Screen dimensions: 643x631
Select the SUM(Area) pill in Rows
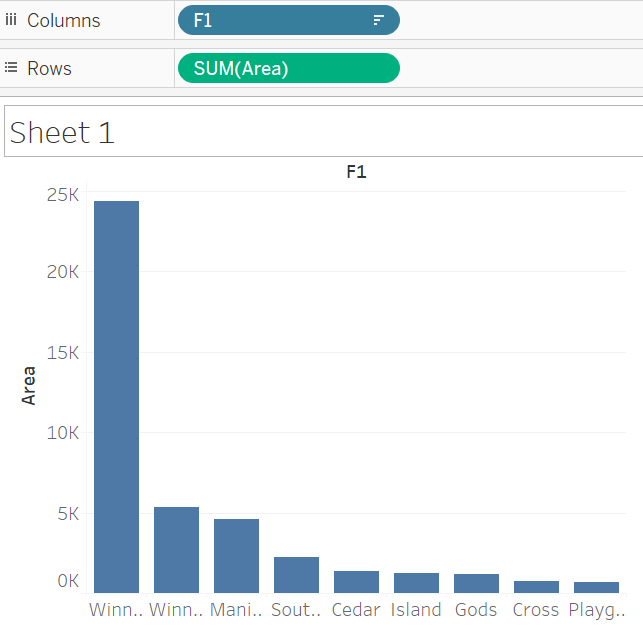pos(288,68)
